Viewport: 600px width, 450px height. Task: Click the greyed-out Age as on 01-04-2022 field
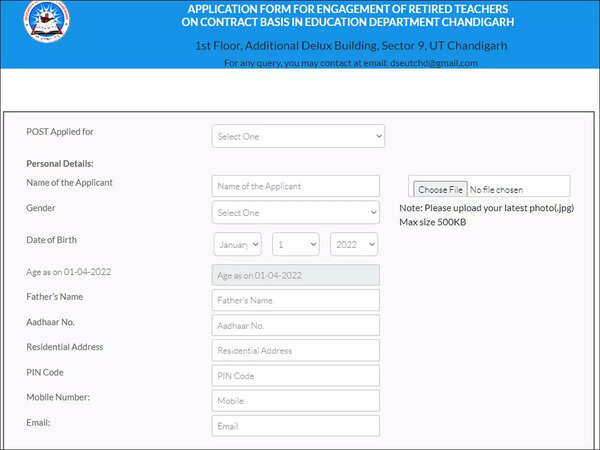[295, 275]
